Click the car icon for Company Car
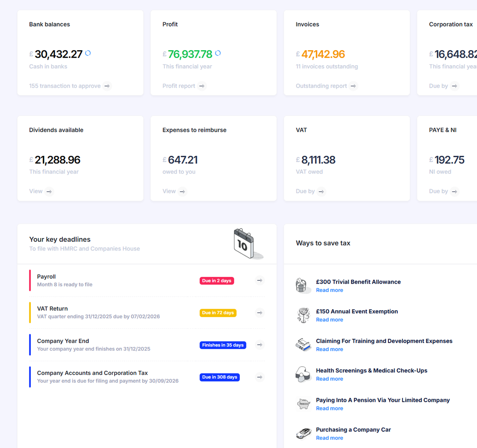Viewport: 477px width, 448px height. tap(303, 434)
